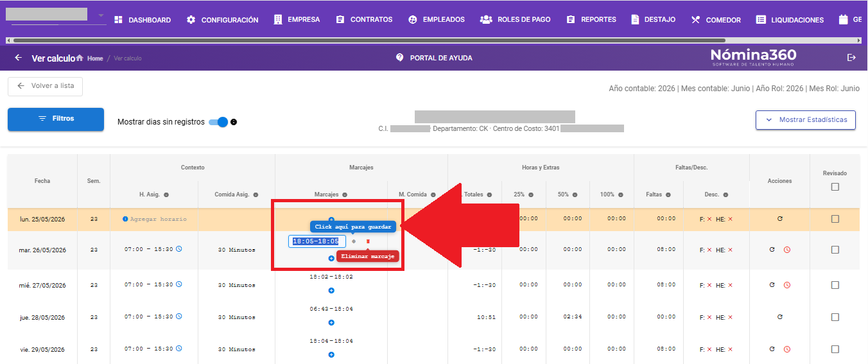Viewport: 868px width, 364px height.
Task: Click the info icon next to 25% header
Action: pyautogui.click(x=530, y=195)
